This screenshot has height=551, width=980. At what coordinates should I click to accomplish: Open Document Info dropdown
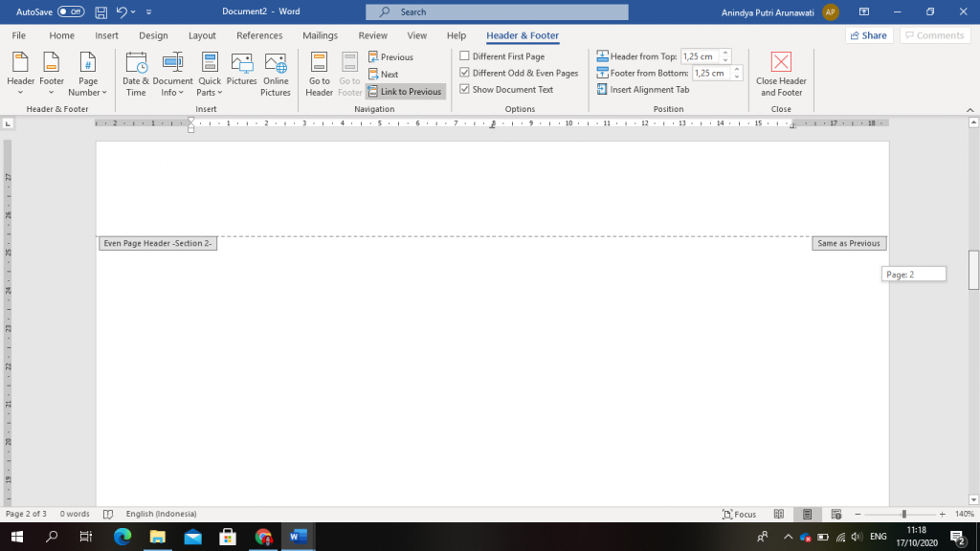pyautogui.click(x=172, y=75)
